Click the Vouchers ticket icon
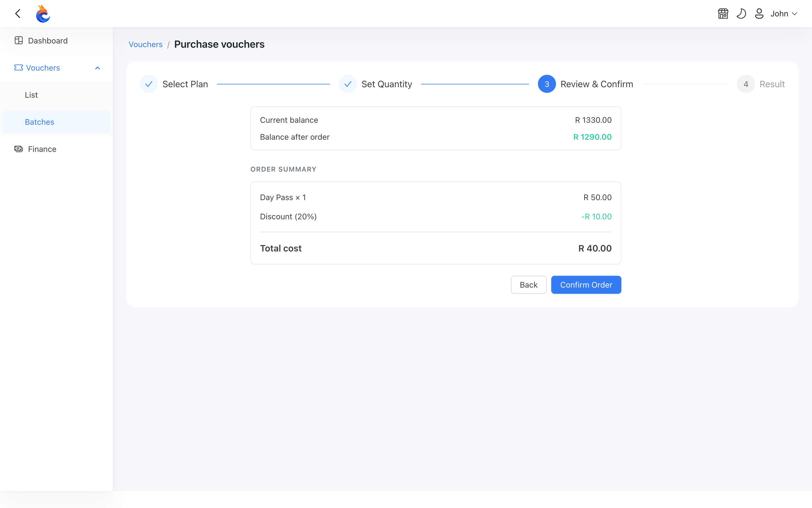The height and width of the screenshot is (508, 812). click(19, 68)
